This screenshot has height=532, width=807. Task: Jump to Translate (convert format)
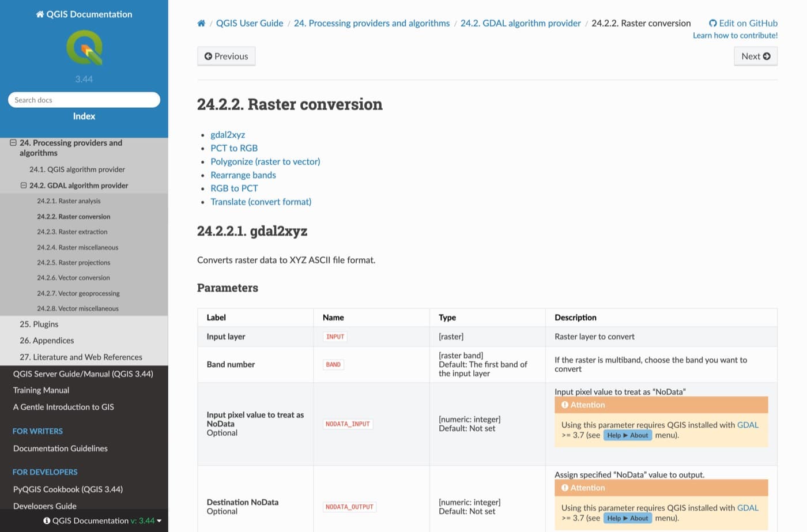(261, 202)
